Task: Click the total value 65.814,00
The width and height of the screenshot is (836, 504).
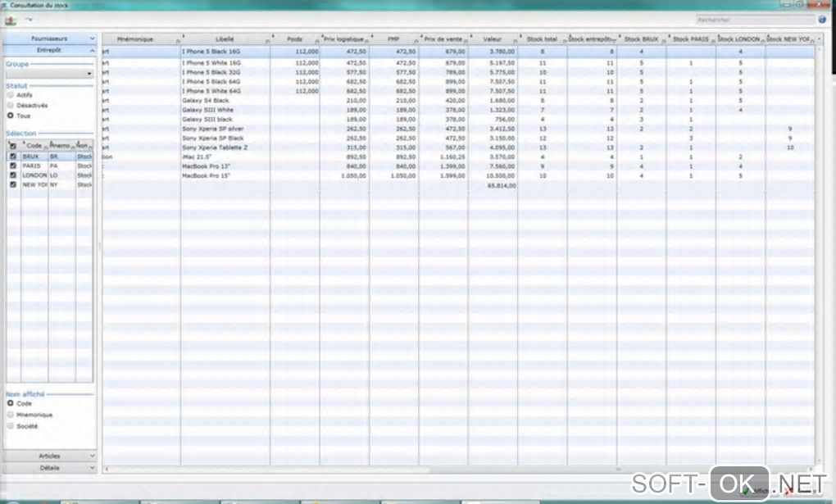Action: point(502,185)
